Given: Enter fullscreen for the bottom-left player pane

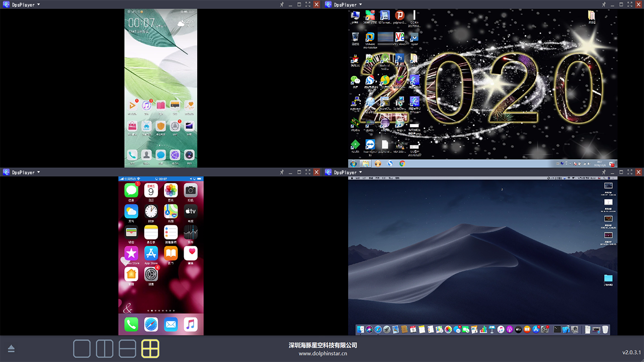Looking at the screenshot, I should click(308, 172).
